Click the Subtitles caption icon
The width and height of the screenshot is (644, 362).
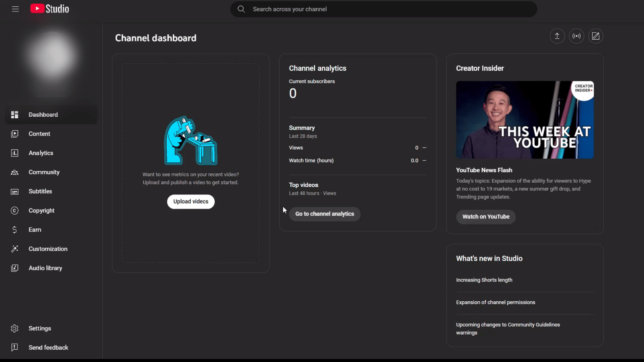(14, 191)
